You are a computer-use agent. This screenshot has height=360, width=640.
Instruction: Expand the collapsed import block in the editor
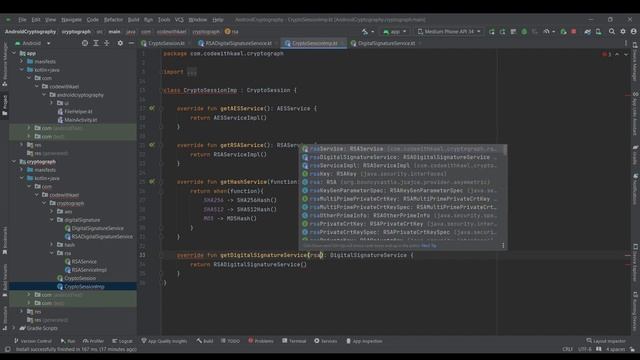click(x=192, y=72)
